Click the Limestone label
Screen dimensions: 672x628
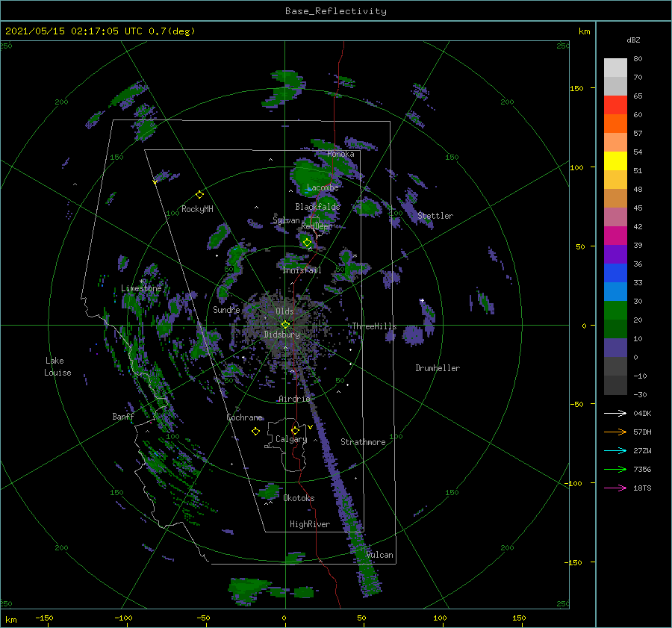tap(141, 288)
